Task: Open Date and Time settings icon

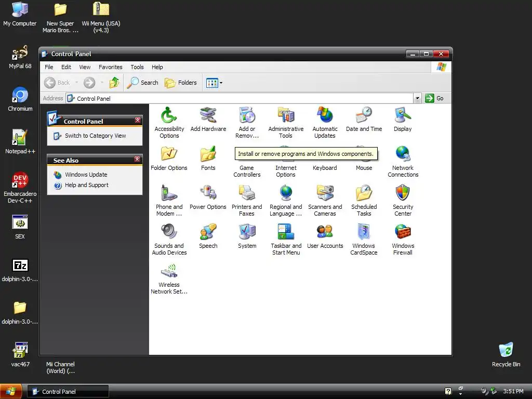Action: point(364,115)
